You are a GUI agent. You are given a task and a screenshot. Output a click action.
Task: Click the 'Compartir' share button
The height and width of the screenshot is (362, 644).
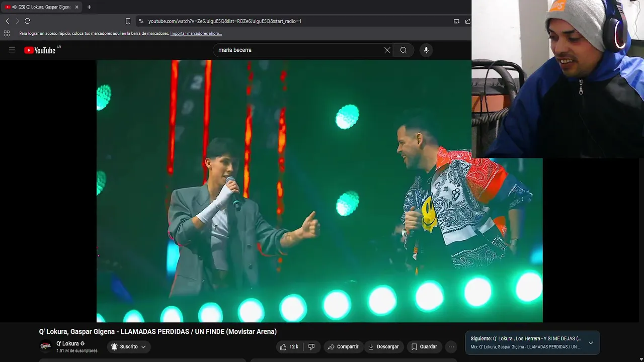[x=343, y=346]
